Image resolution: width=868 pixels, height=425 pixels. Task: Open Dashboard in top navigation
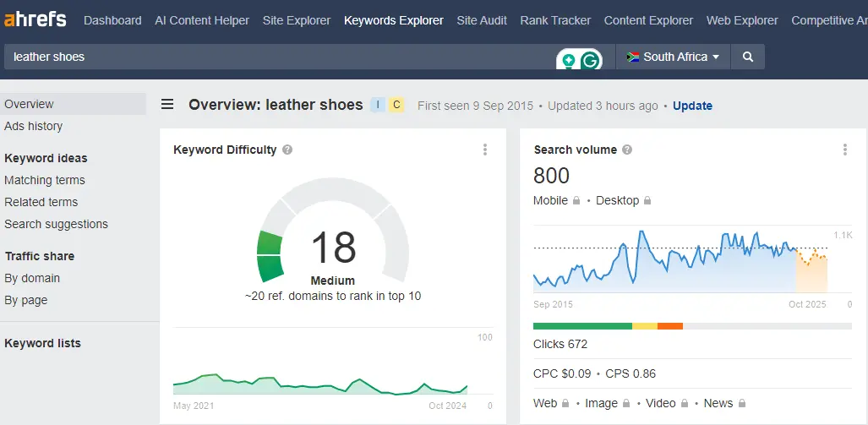[x=112, y=20]
